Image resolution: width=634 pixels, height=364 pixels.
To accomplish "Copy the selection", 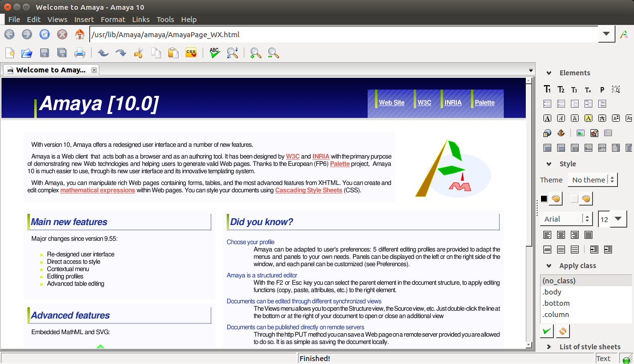I will [x=156, y=53].
